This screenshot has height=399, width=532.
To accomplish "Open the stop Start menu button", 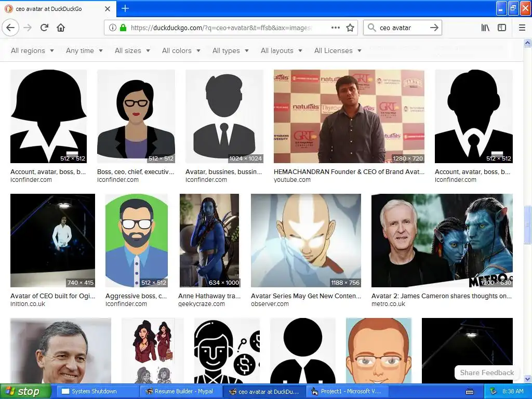I will tap(25, 392).
